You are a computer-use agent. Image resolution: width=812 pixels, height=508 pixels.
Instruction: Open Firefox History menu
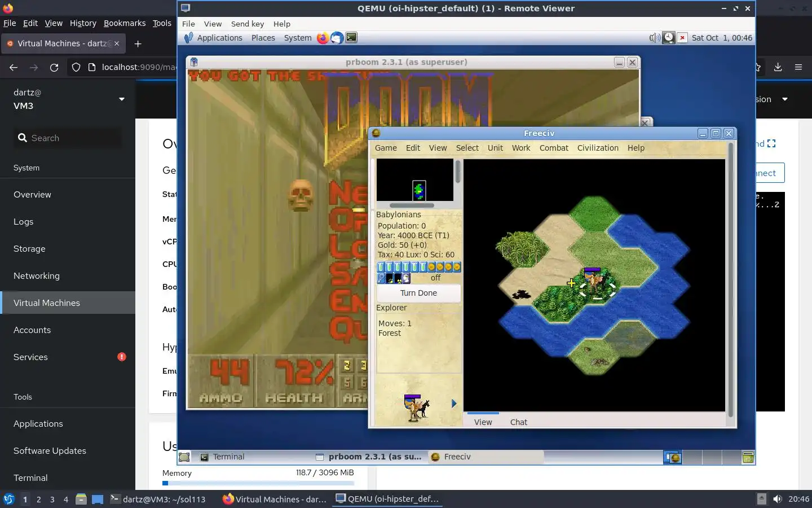[x=83, y=23]
